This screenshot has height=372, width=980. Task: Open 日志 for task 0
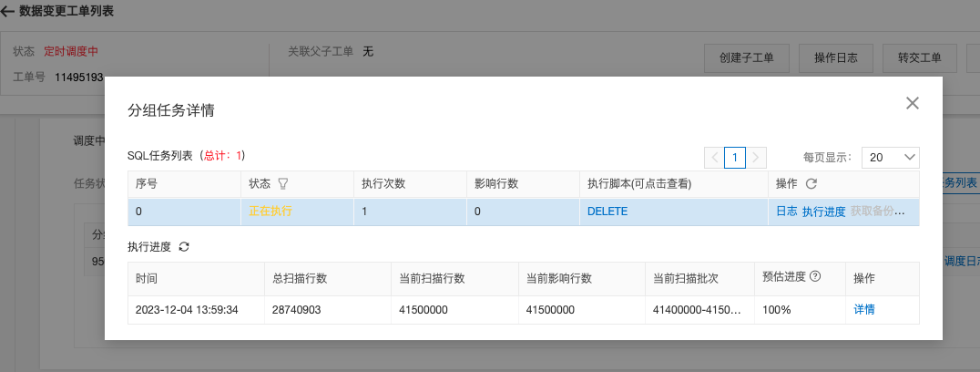tap(786, 212)
